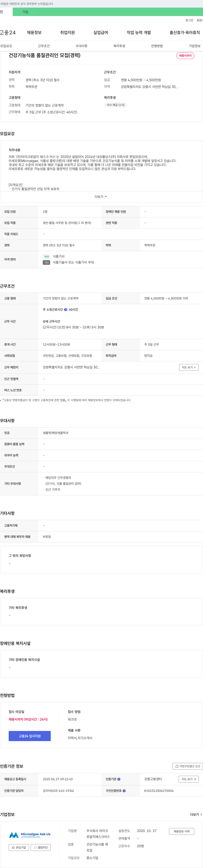Click the Microalgae Ask Us company logo
Screen dimensions: 203x868
[30, 835]
